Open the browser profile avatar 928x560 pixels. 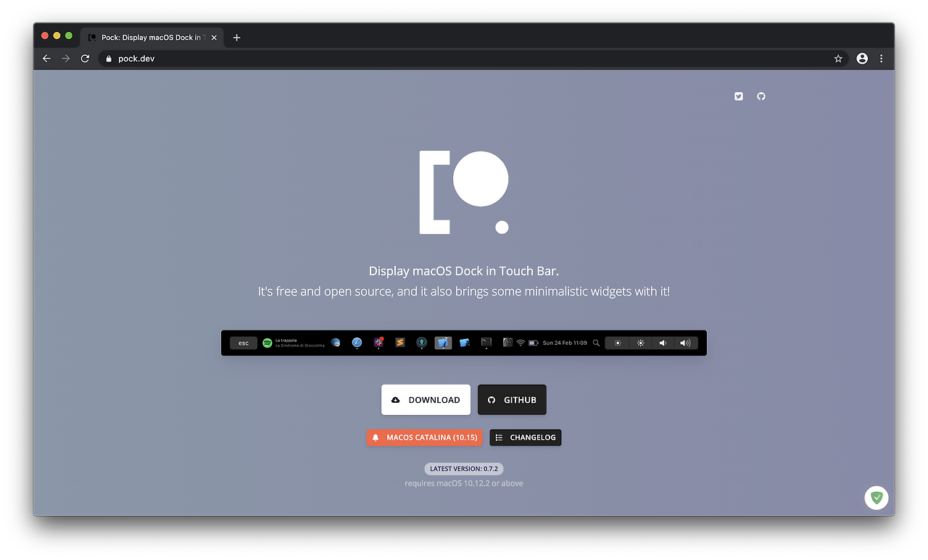pyautogui.click(x=862, y=59)
